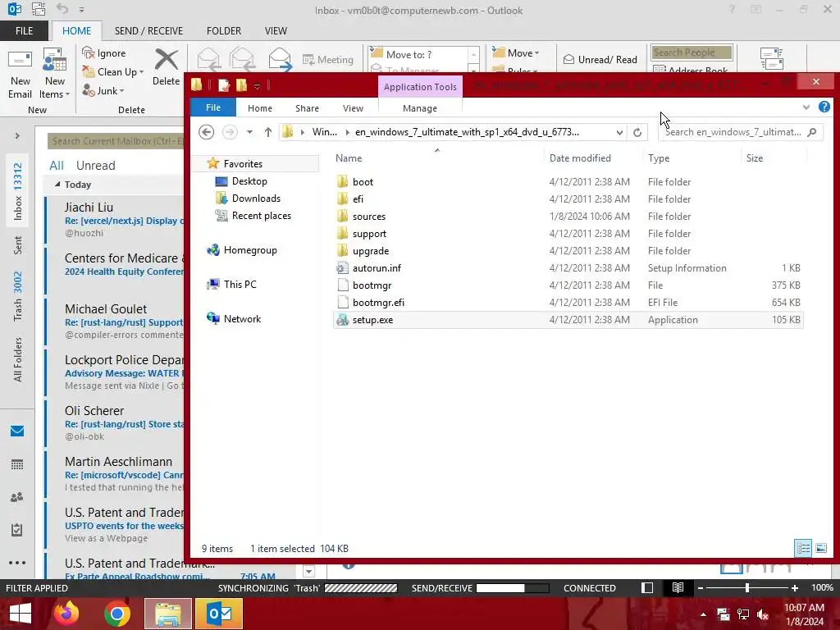Open the Share tab in Explorer
840x630 pixels.
coord(307,108)
